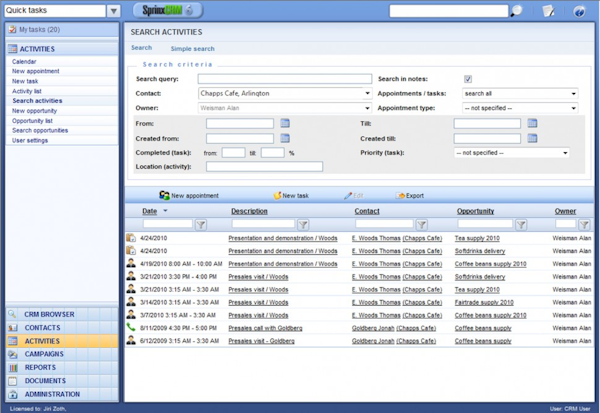
Task: Click Date column filter text box
Action: click(x=168, y=224)
